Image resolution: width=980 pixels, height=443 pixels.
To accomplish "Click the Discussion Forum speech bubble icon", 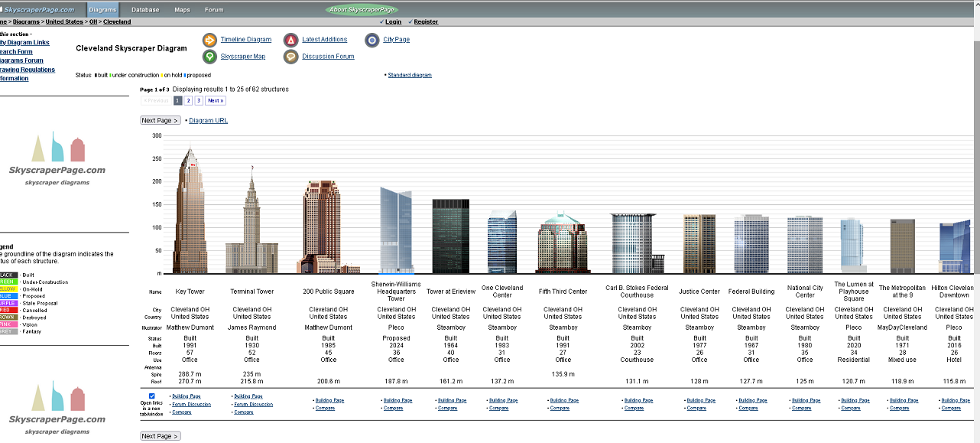I will tap(290, 57).
